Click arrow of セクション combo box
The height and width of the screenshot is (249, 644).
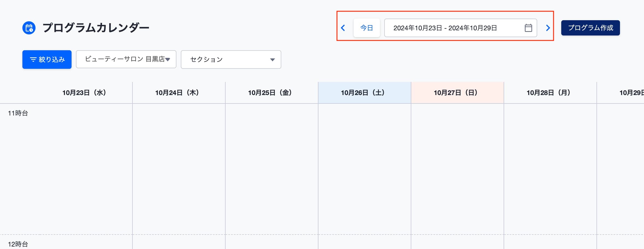[272, 60]
